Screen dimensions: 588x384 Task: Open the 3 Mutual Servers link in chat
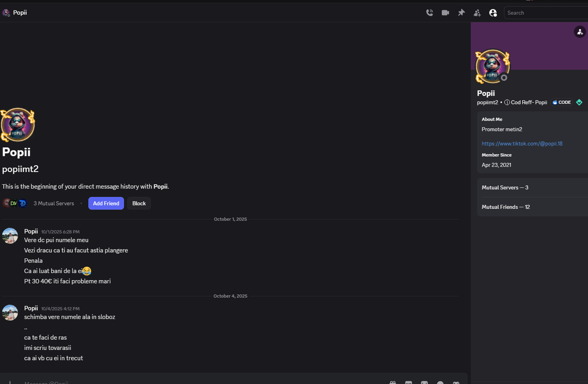(x=54, y=203)
